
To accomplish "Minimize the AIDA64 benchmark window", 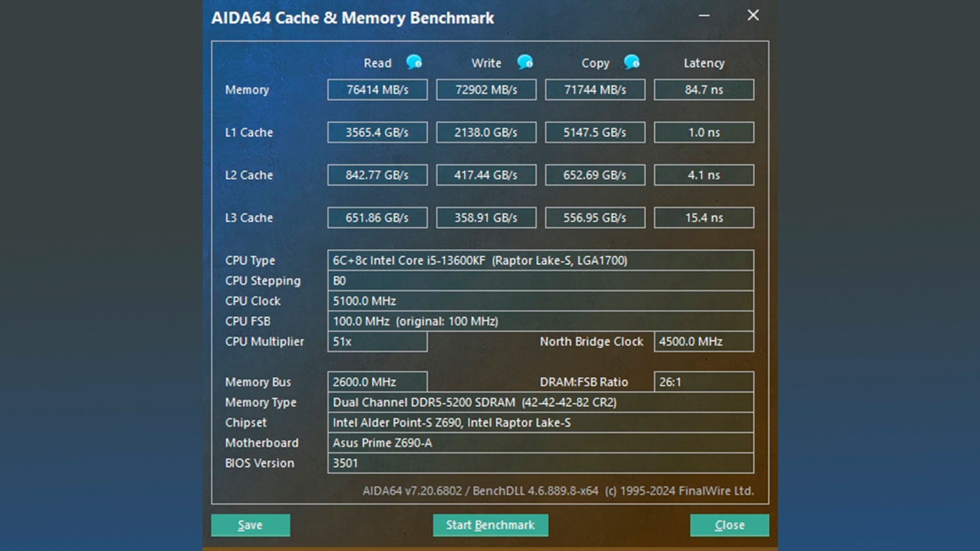I will click(x=704, y=15).
